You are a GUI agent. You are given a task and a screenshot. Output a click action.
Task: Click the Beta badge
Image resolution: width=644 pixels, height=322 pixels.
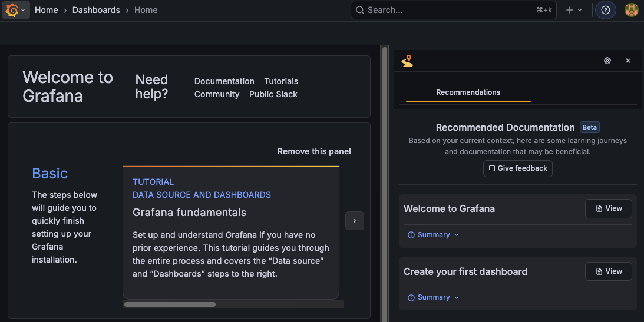[x=589, y=127]
